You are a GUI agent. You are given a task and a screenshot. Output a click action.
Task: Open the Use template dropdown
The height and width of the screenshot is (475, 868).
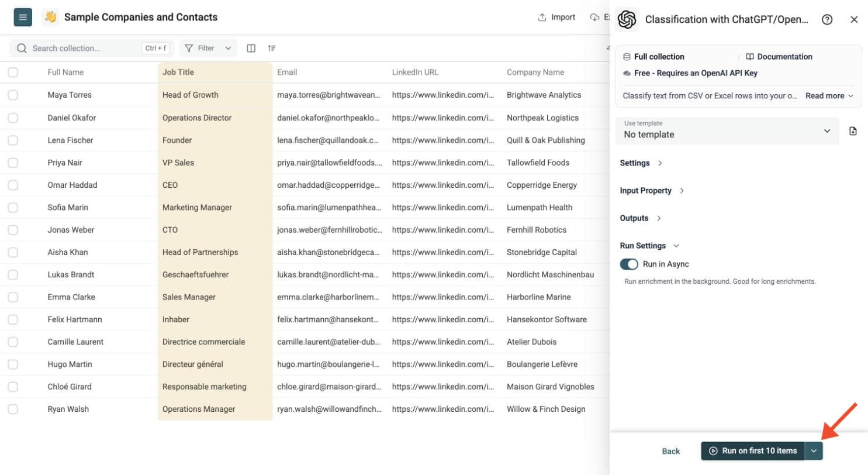pos(728,131)
